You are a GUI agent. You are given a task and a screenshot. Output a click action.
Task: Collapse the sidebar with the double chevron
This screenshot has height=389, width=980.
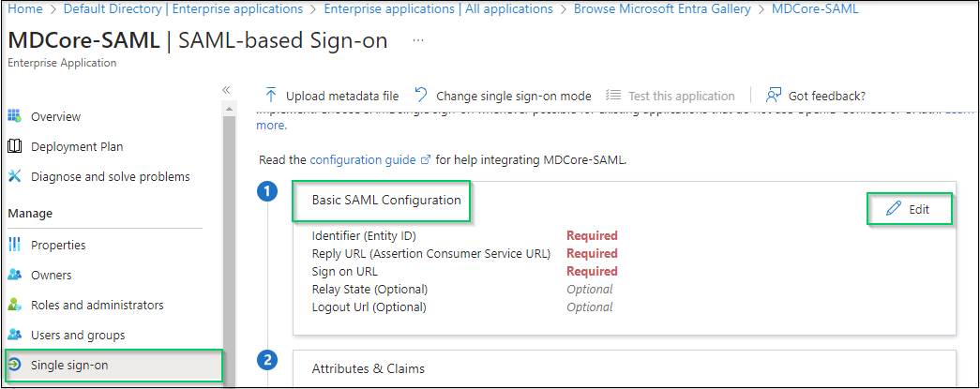click(226, 90)
